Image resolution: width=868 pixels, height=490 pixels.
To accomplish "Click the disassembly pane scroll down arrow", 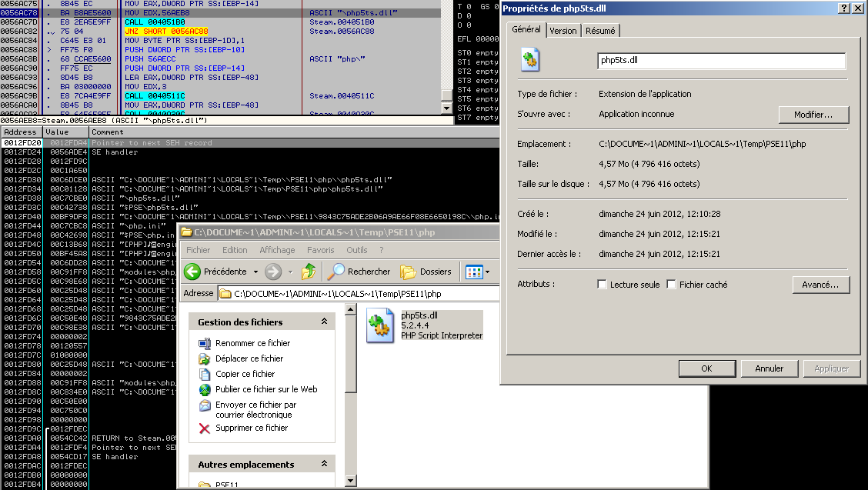I will pos(447,108).
